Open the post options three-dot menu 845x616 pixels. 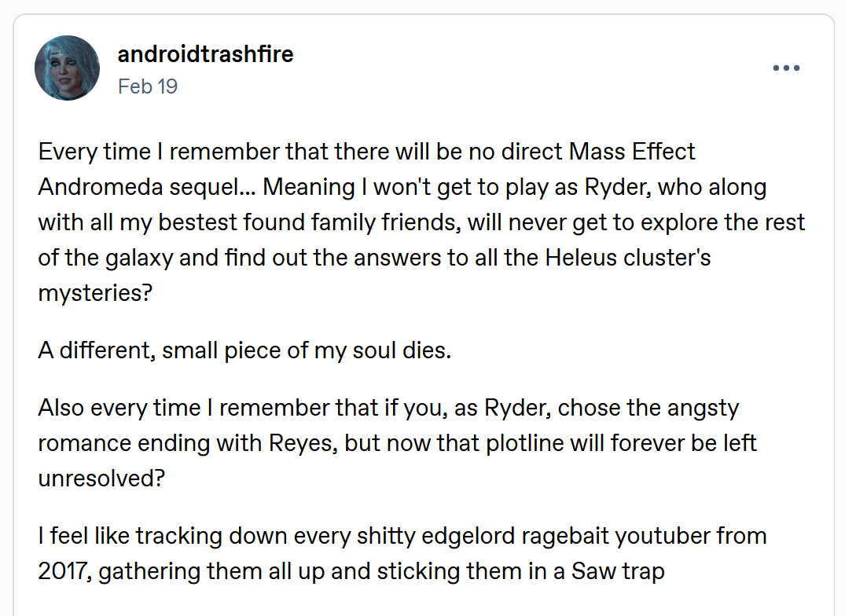click(786, 68)
